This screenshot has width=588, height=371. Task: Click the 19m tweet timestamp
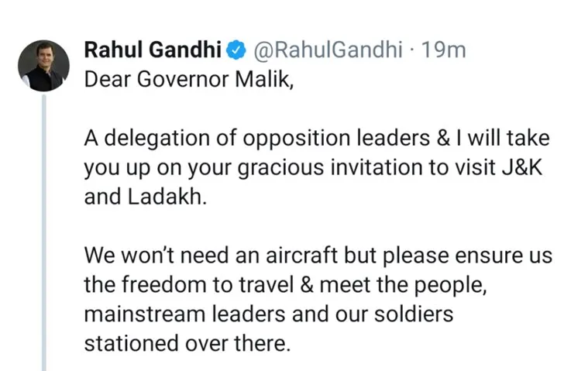coord(444,50)
